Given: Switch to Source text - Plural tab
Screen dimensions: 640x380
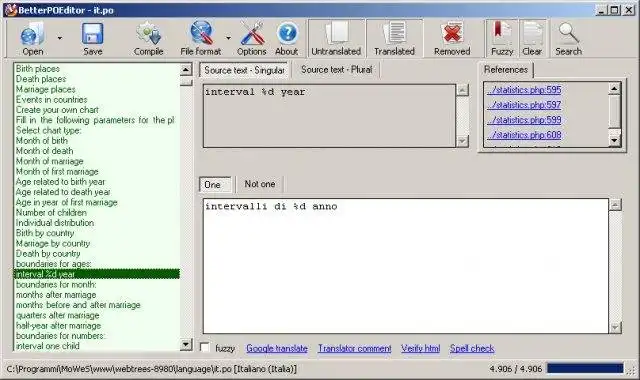Looking at the screenshot, I should [337, 70].
